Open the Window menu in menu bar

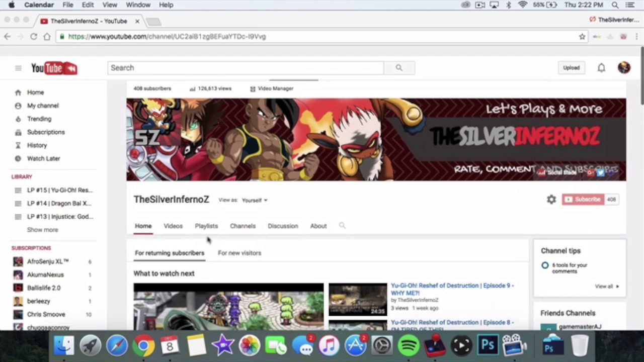point(138,5)
